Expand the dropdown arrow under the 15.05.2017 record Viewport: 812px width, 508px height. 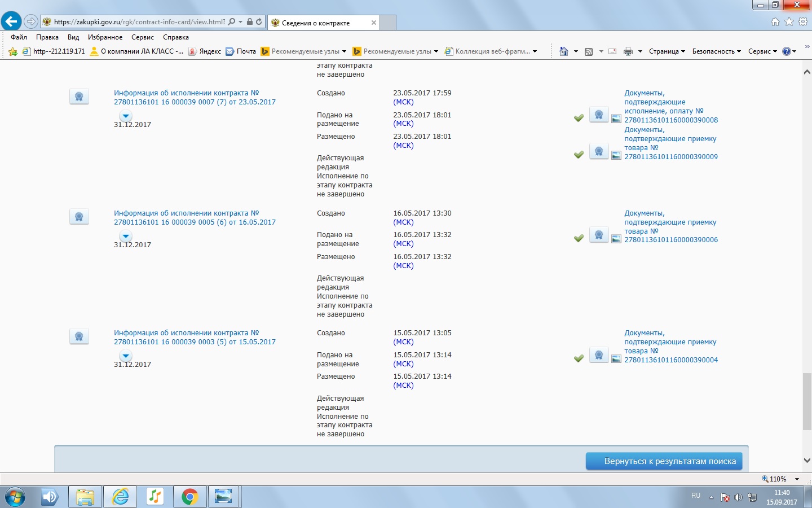pyautogui.click(x=126, y=356)
